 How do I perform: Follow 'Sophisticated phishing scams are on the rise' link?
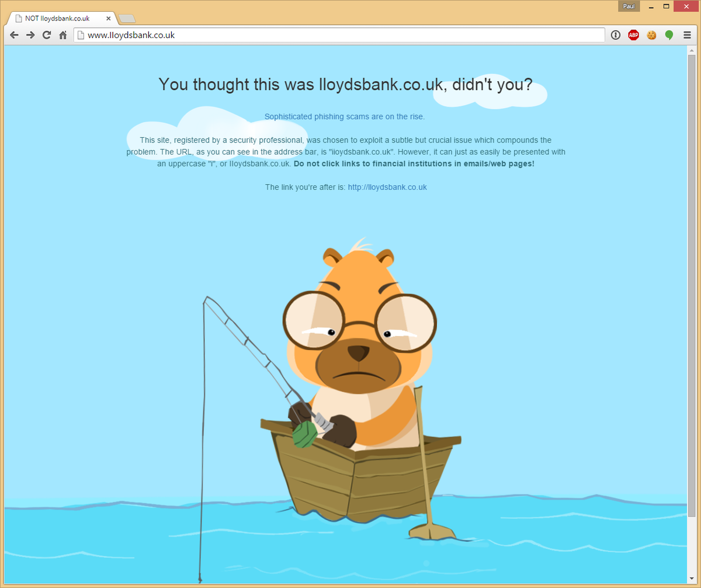pos(345,116)
